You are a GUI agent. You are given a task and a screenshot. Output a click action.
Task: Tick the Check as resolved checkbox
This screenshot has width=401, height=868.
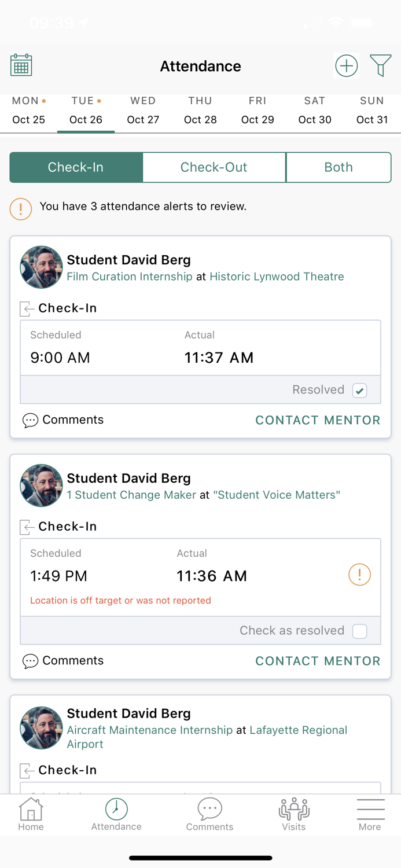[360, 631]
